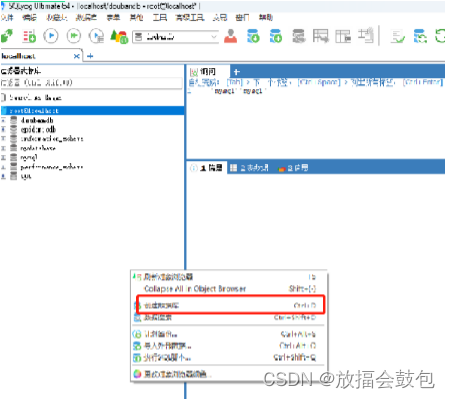The width and height of the screenshot is (450, 399).
Task: Click the gray table grid toolbar icon
Action: coord(343,36)
